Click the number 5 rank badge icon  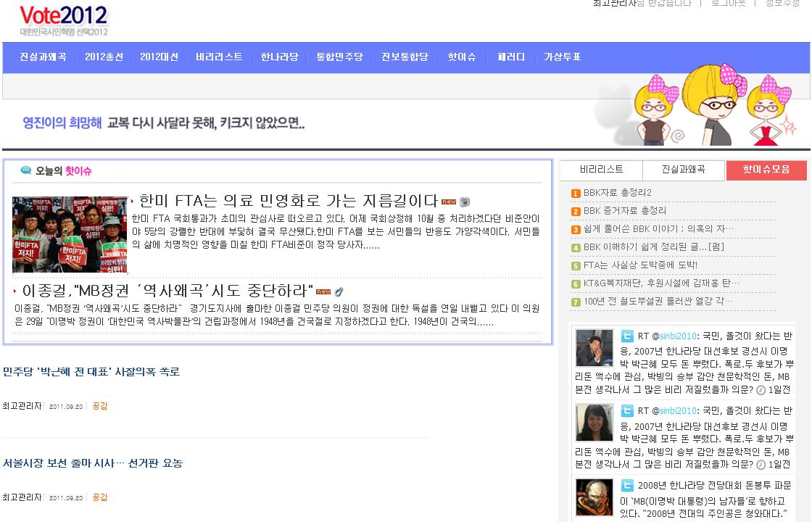(x=576, y=265)
